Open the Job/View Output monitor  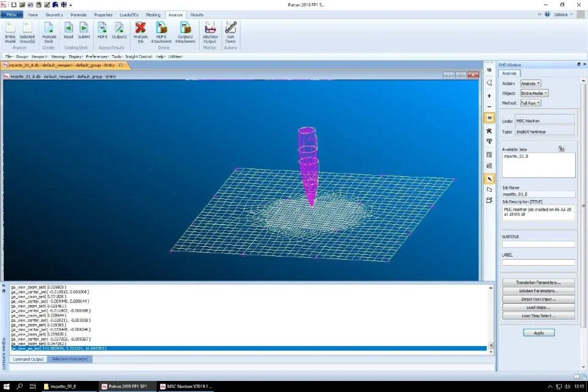[x=210, y=29]
